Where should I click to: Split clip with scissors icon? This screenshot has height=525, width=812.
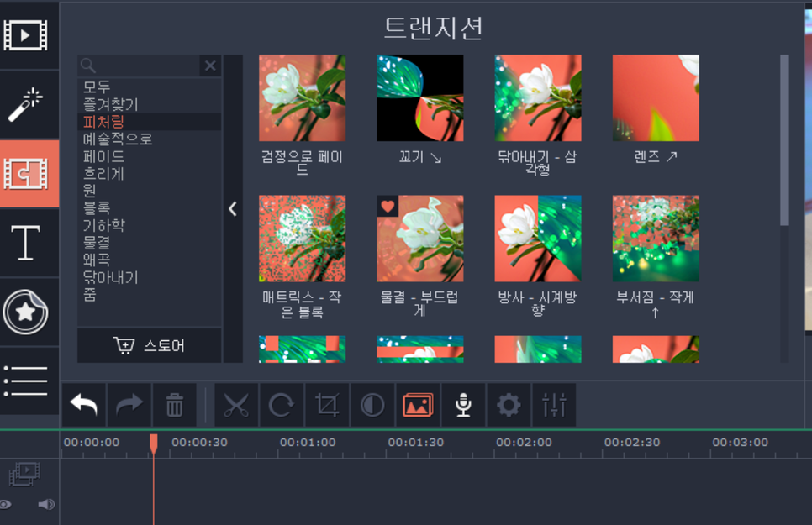click(236, 405)
